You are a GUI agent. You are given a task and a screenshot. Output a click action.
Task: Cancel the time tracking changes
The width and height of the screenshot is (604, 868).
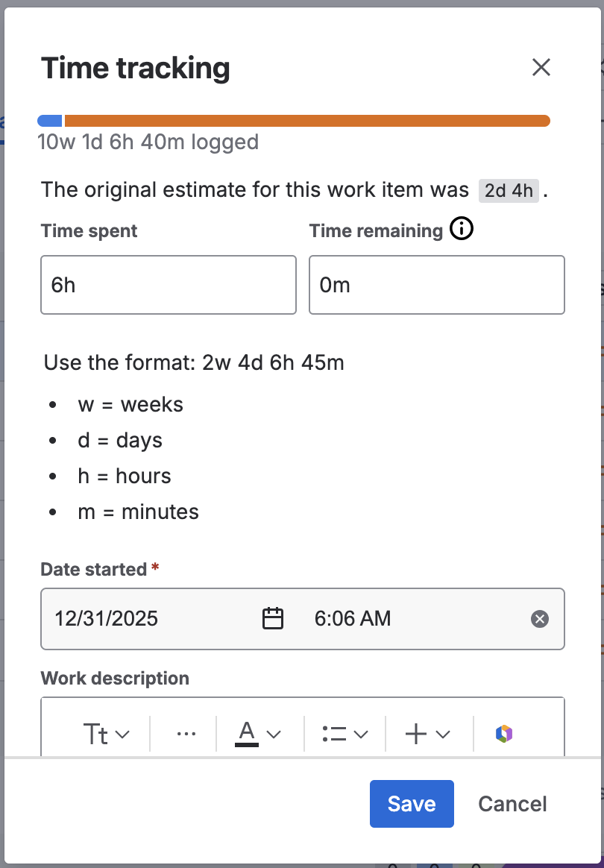(x=512, y=803)
